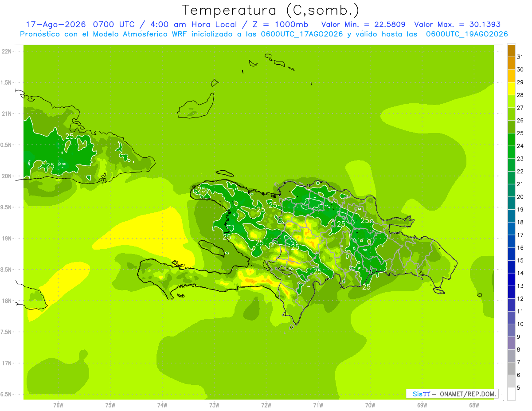The width and height of the screenshot is (532, 411).
Task: Click the "Valor Min. = 22.5809" text
Action: click(x=364, y=24)
